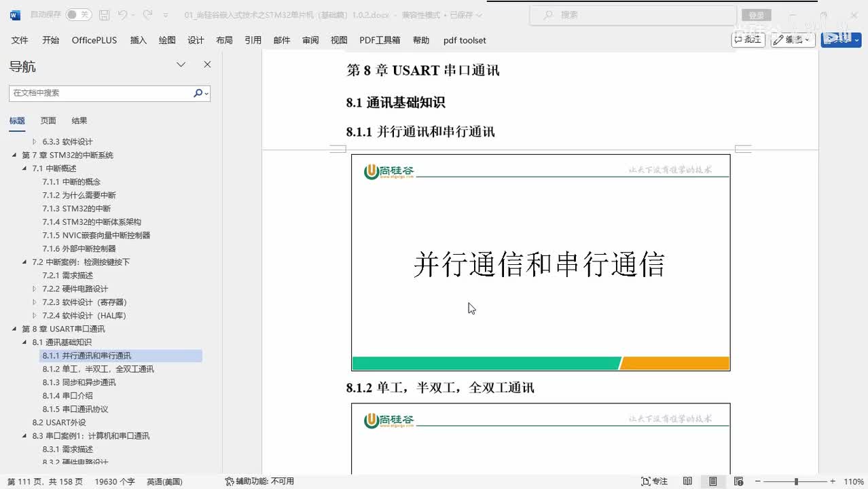Open the Navigation pane options chevron

181,65
